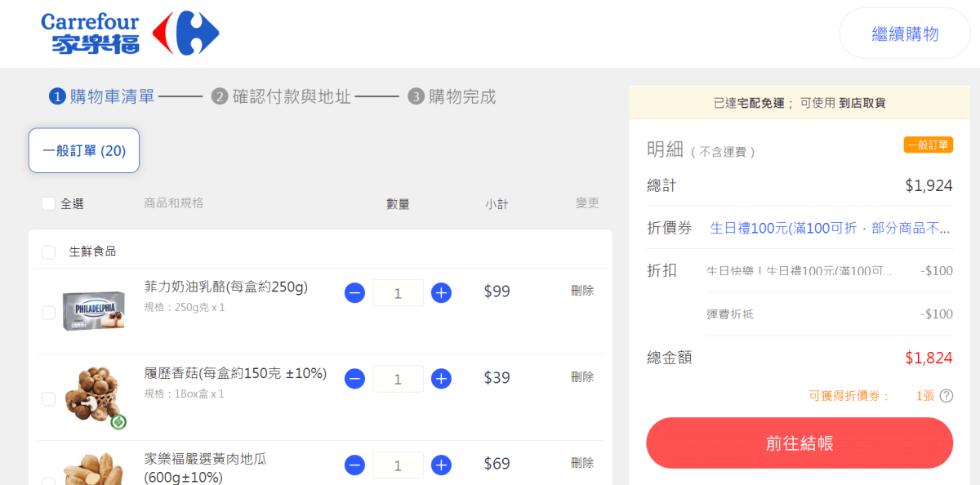Click the Carrefour logo
The width and height of the screenshot is (980, 485).
click(130, 33)
